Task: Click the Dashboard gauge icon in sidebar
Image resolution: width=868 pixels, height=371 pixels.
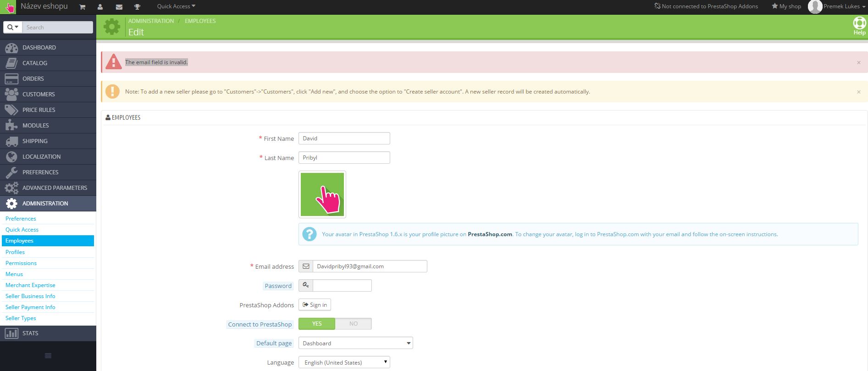Action: click(x=11, y=48)
